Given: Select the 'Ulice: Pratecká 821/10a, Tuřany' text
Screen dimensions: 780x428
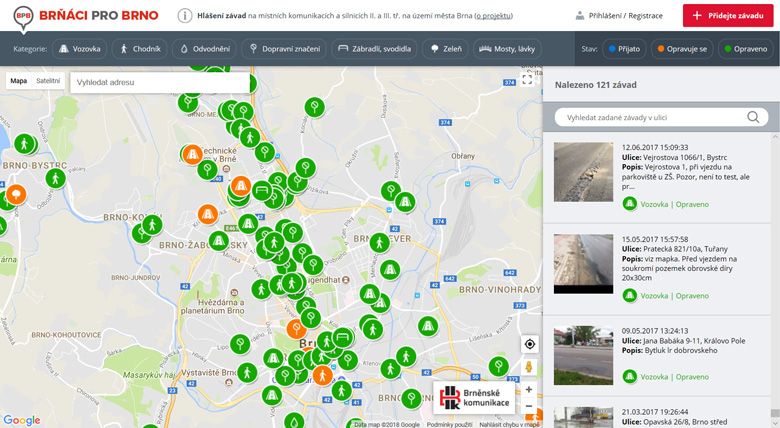Looking at the screenshot, I should [675, 249].
